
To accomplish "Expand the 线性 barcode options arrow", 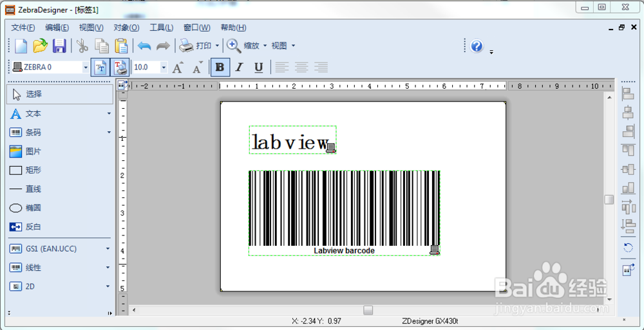I will coord(108,268).
